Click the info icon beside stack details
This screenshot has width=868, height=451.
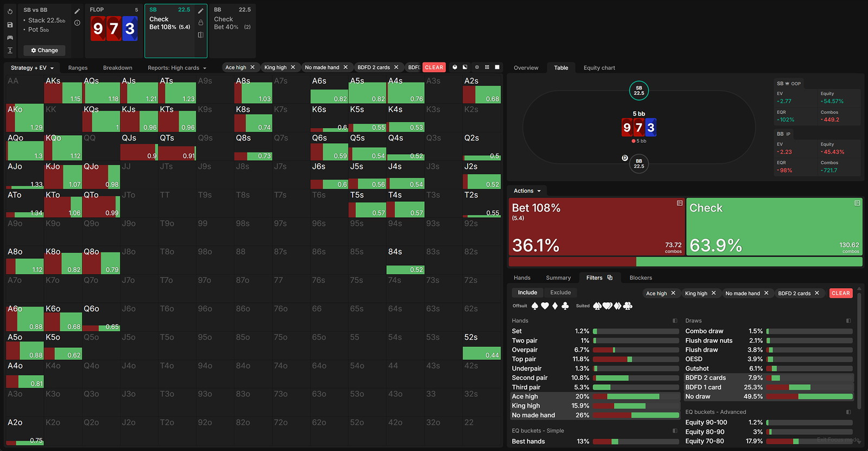77,23
